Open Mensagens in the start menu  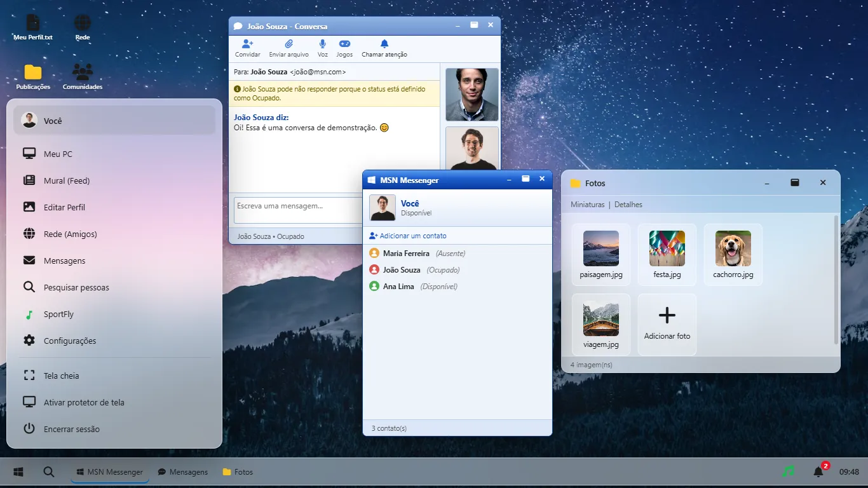point(114,261)
